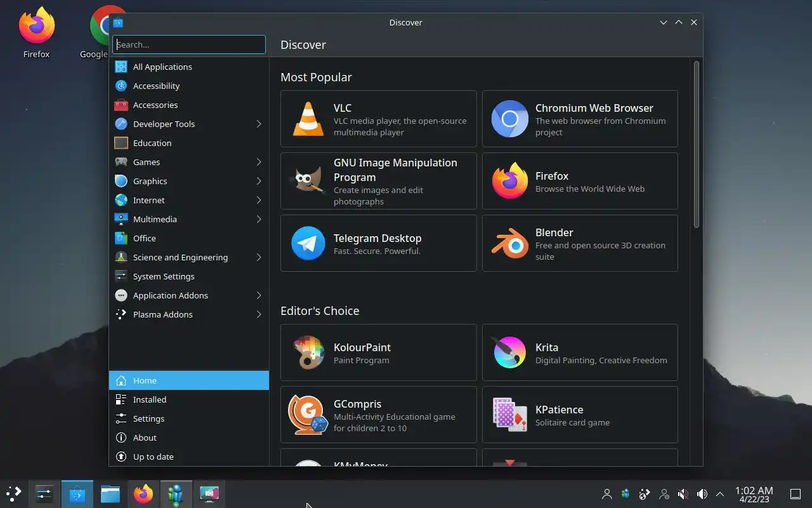
Task: Open the file manager folder taskbar icon
Action: pyautogui.click(x=110, y=493)
